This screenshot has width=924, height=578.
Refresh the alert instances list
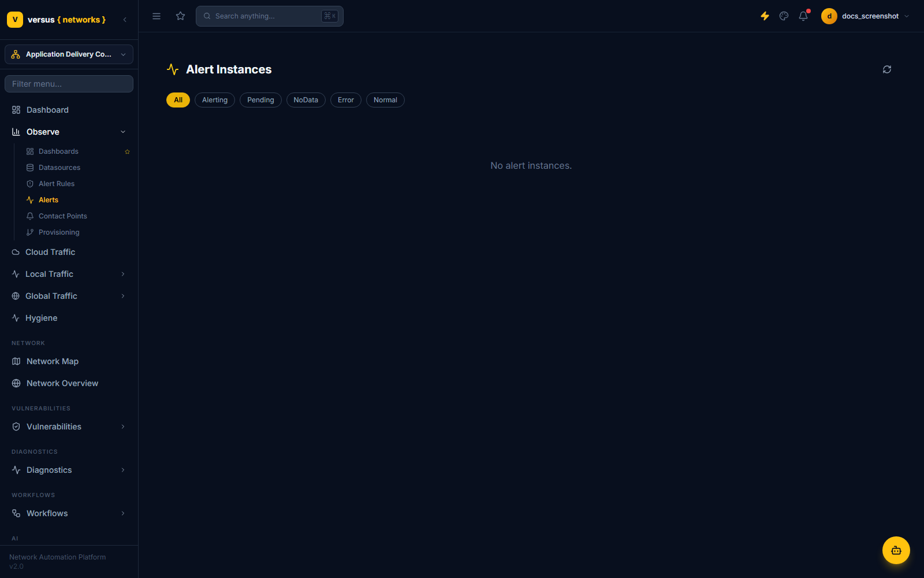tap(887, 69)
